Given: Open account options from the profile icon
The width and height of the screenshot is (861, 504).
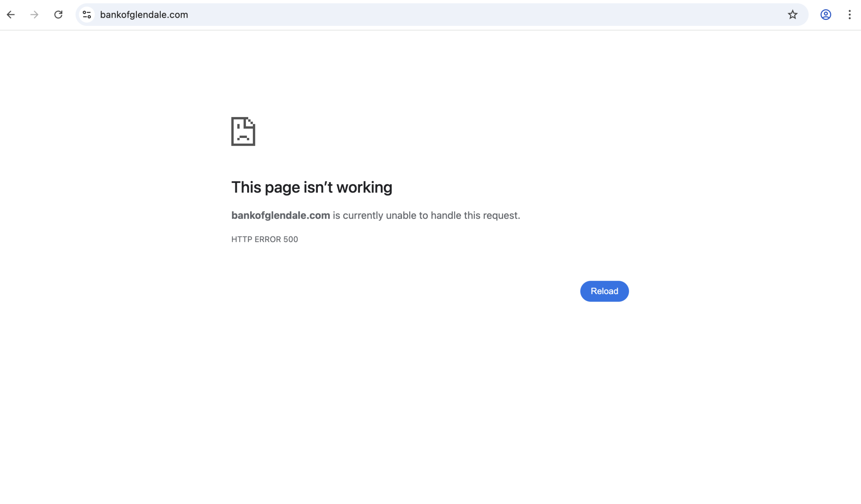Looking at the screenshot, I should pos(825,14).
